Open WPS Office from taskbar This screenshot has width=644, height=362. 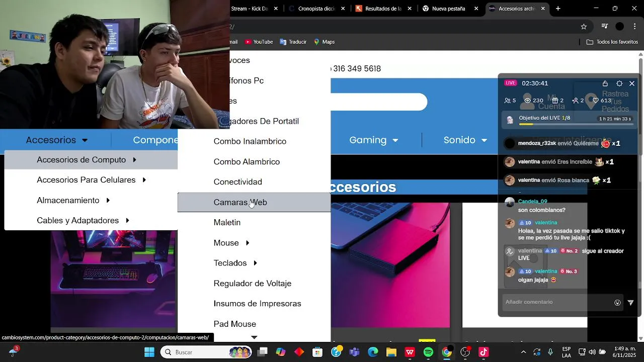[x=410, y=352]
